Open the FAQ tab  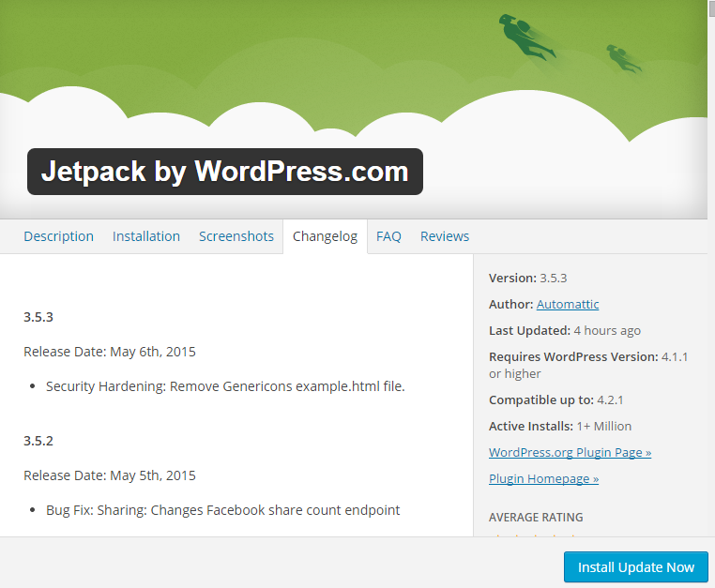[x=388, y=236]
